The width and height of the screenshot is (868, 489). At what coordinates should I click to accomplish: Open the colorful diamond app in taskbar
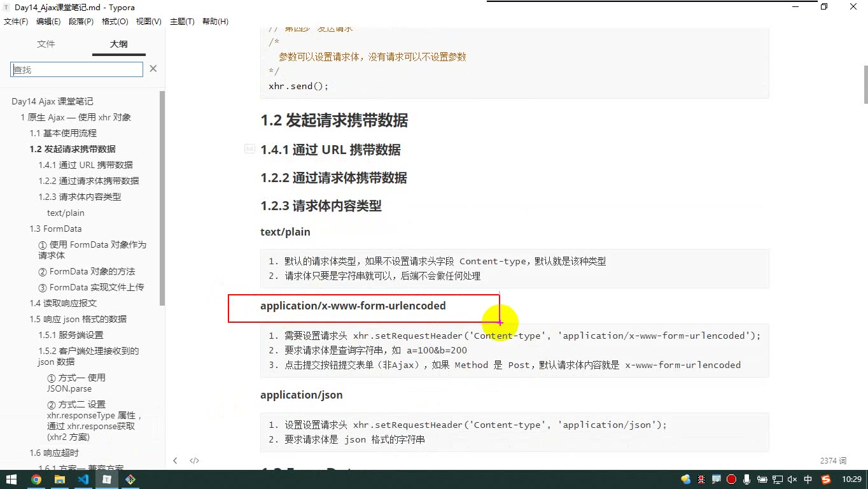click(x=130, y=479)
